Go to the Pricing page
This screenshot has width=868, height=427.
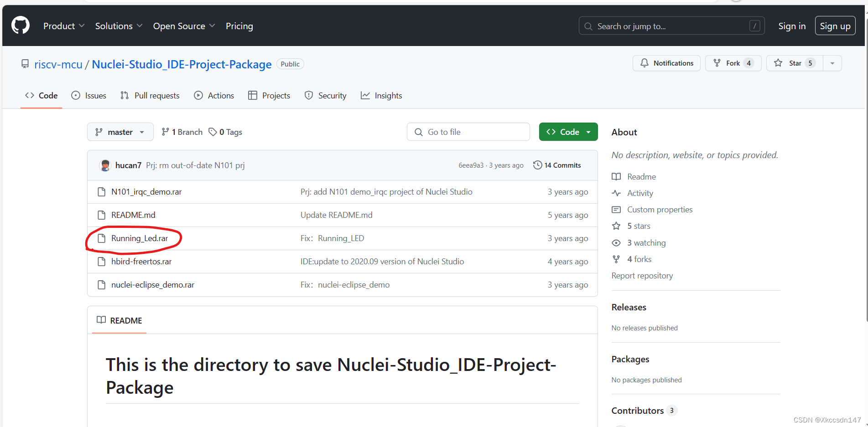239,26
